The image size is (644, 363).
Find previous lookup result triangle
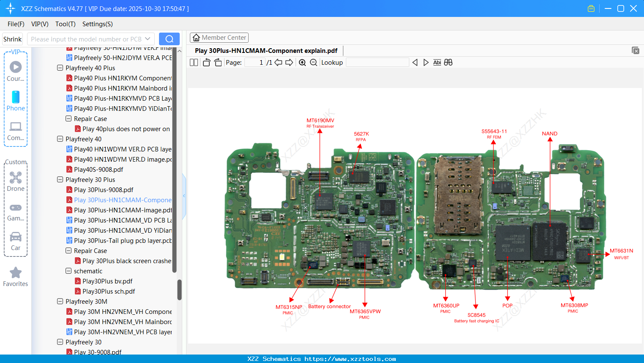pos(415,63)
